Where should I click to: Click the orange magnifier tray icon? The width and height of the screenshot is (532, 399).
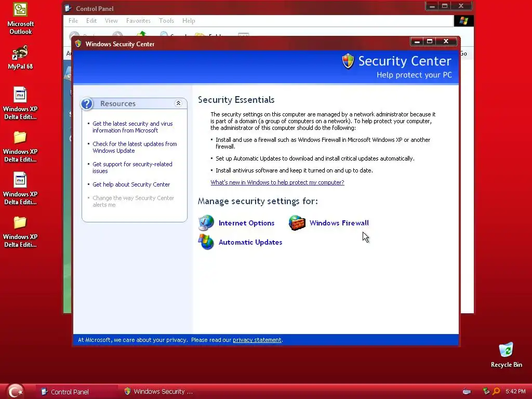pyautogui.click(x=496, y=391)
